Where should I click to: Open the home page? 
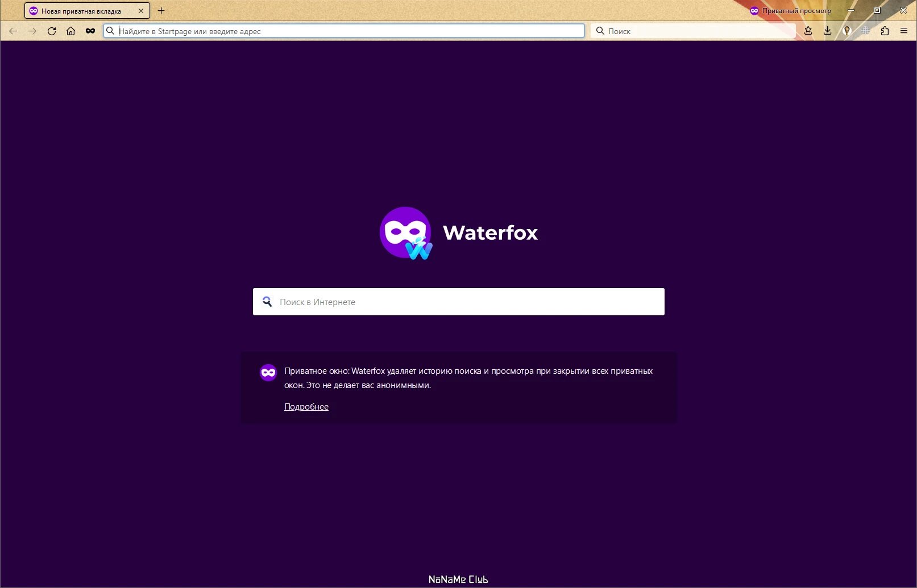pos(70,31)
